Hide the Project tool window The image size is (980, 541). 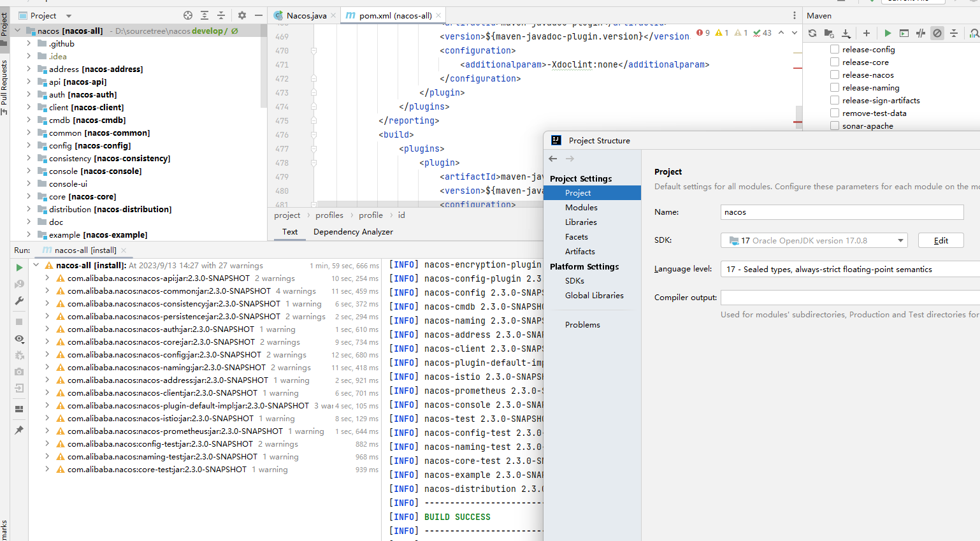[259, 15]
